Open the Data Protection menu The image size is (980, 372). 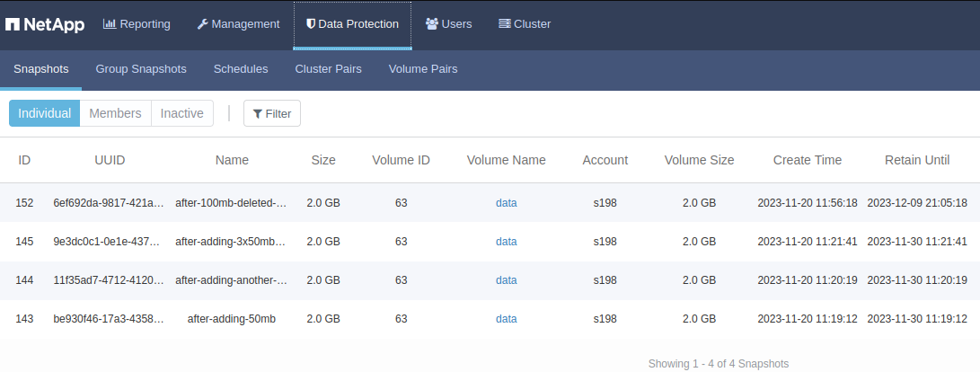coord(352,23)
